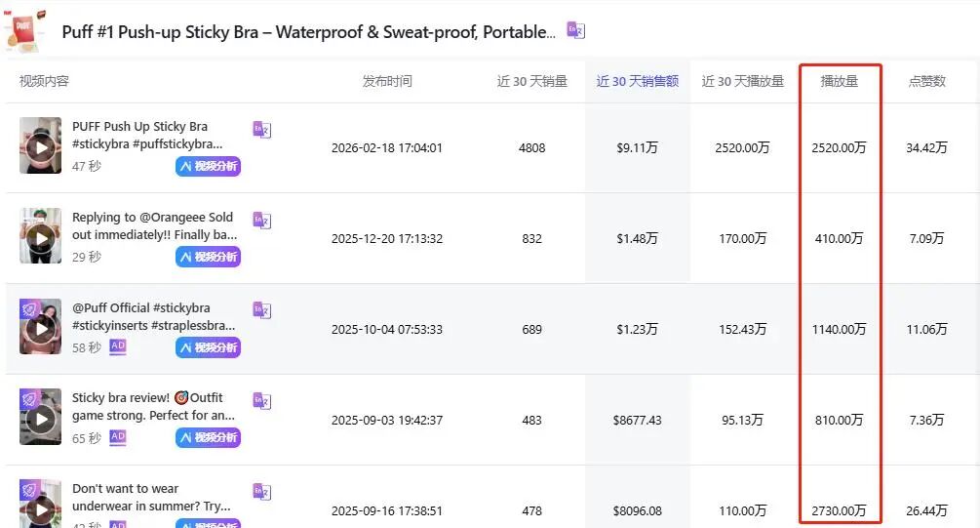Image resolution: width=980 pixels, height=528 pixels.
Task: Play the PUFF Push Up Sticky Bra video
Action: tap(40, 146)
